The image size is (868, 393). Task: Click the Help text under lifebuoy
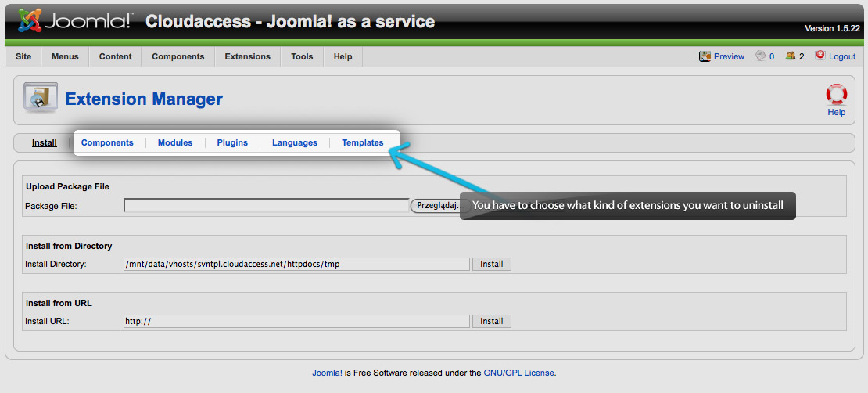pyautogui.click(x=837, y=112)
